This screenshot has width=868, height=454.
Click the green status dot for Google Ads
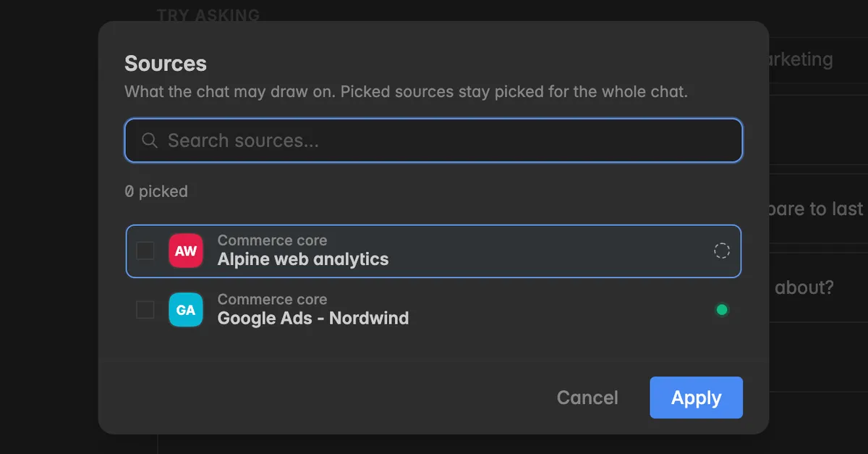722,310
